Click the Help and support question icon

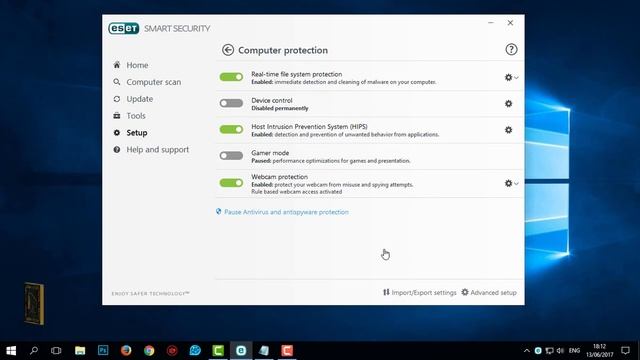pos(117,149)
